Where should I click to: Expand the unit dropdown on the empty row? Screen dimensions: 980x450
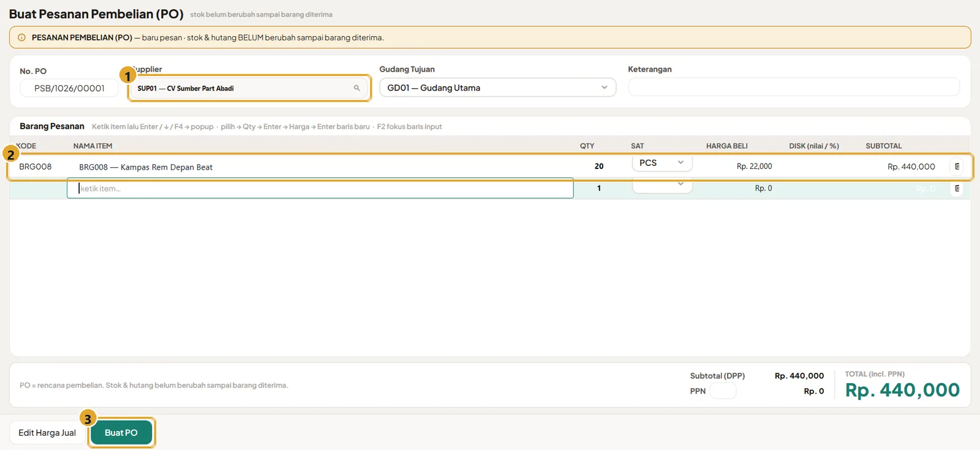point(662,185)
